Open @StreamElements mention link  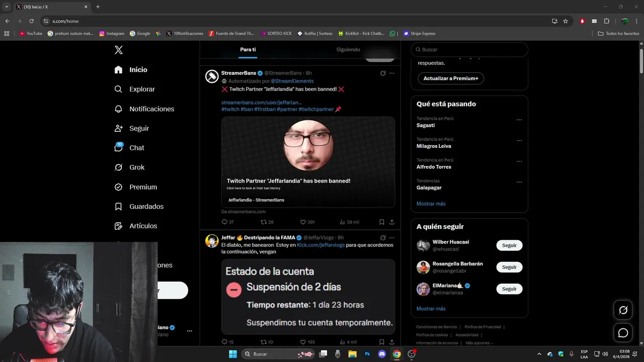pyautogui.click(x=292, y=81)
